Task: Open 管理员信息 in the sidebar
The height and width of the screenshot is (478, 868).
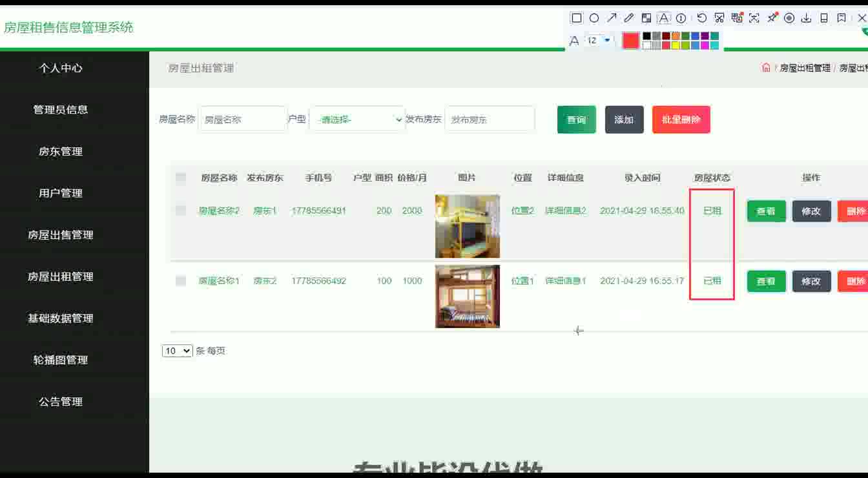Action: 61,110
